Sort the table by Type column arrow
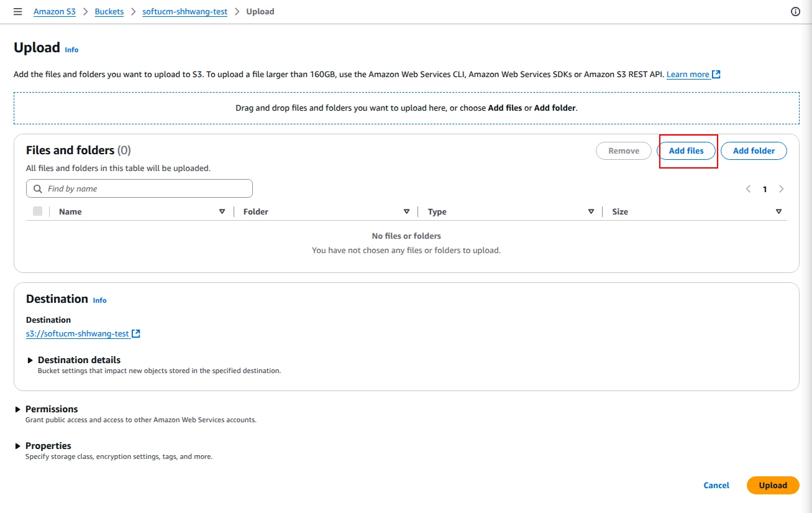812x513 pixels. pyautogui.click(x=591, y=212)
